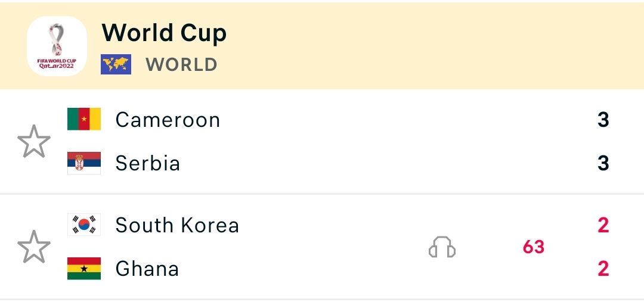The image size is (644, 305).
Task: Open the FIFA World Cup Qatar 2022 logo
Action: [x=57, y=46]
